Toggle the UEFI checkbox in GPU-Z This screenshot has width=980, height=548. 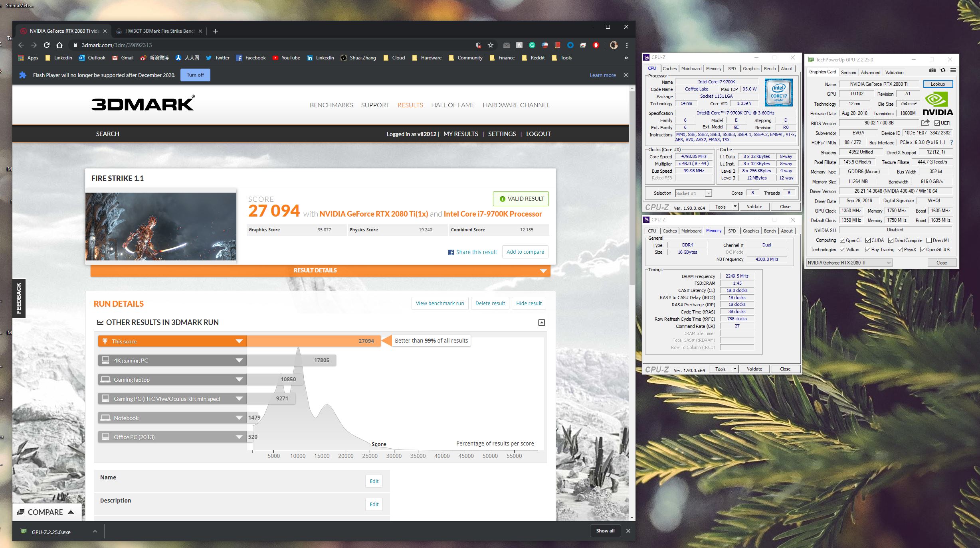point(937,123)
